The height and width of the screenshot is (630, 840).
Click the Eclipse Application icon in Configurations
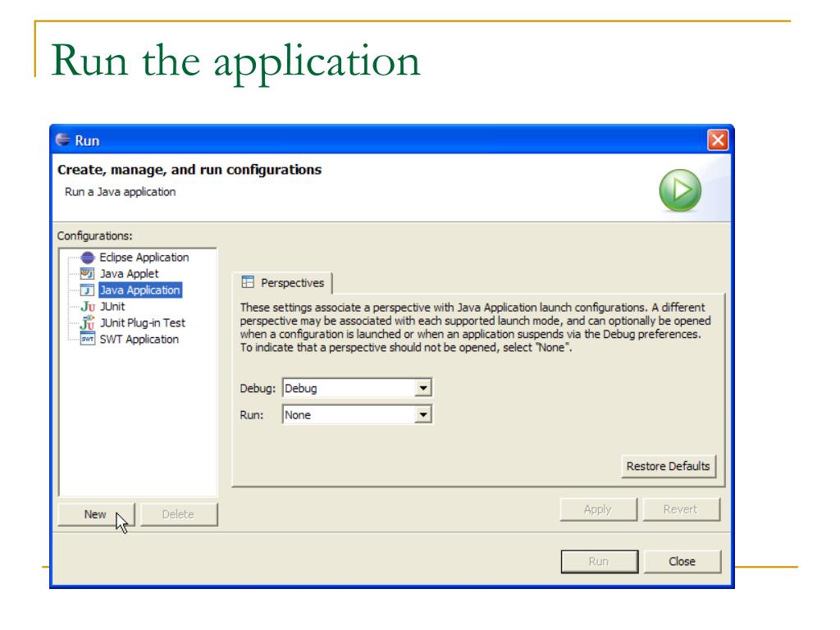tap(87, 258)
